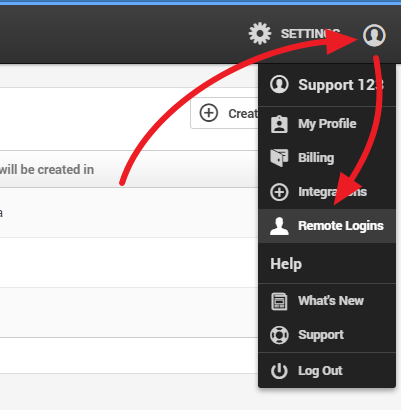Click the What's New newspaper icon
401x410 pixels.
[x=279, y=301]
